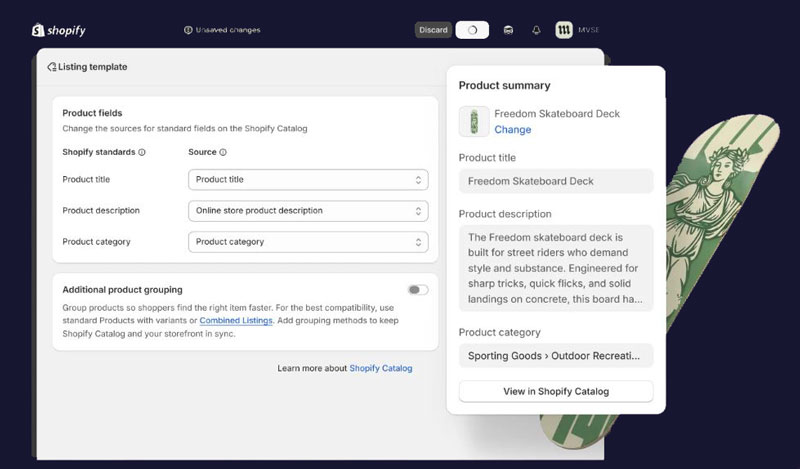Viewport: 800px width, 469px height.
Task: Open the notifications bell
Action: (536, 30)
